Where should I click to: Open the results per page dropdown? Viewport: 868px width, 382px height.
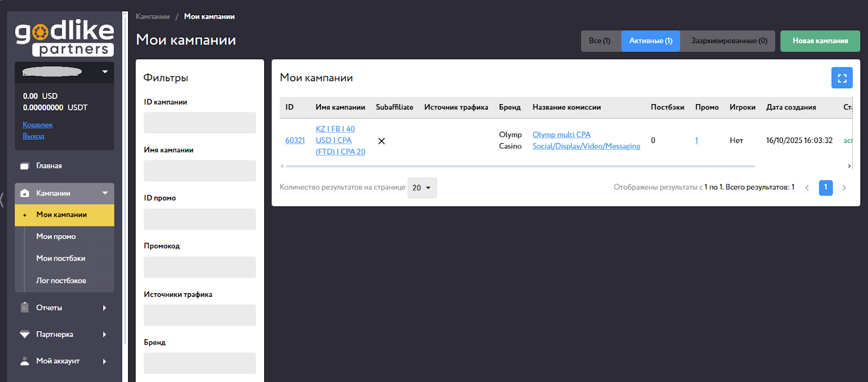tap(422, 187)
